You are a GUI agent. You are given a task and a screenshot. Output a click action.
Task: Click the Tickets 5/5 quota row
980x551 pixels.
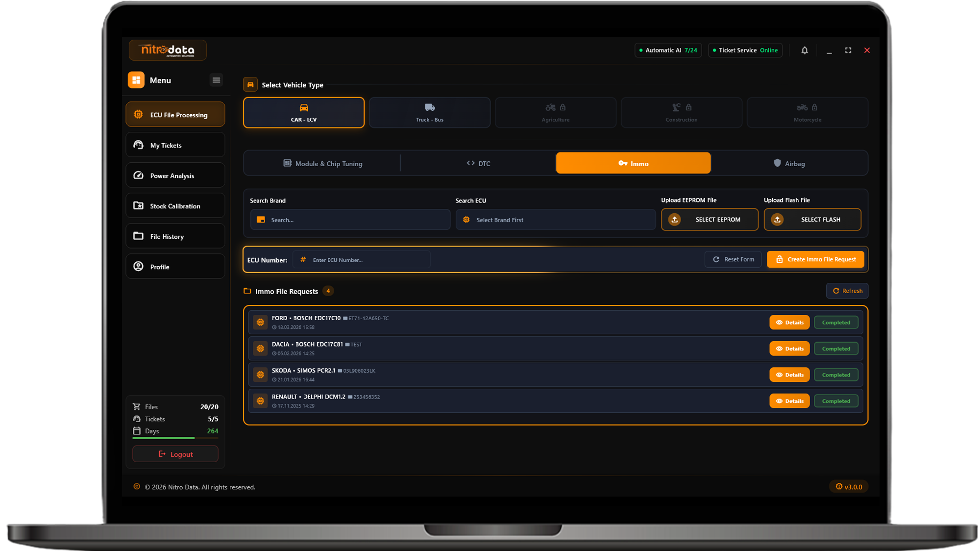click(175, 419)
